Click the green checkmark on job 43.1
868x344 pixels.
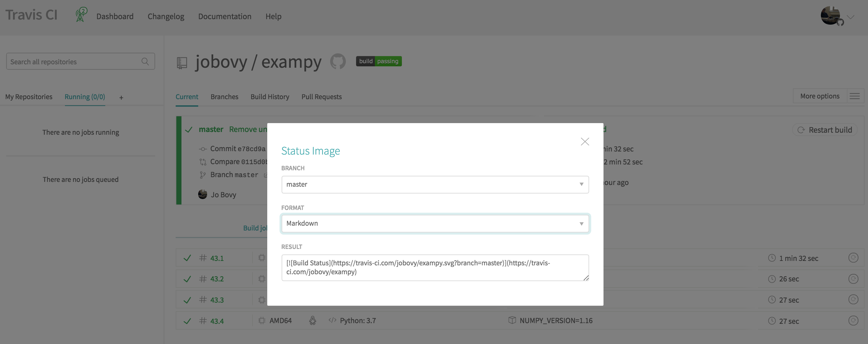click(187, 258)
